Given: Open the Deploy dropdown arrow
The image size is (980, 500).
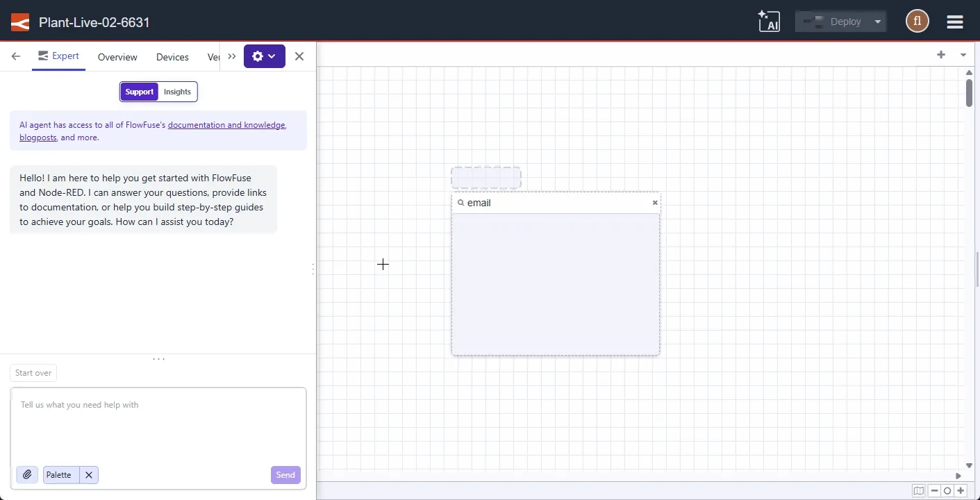Looking at the screenshot, I should (x=876, y=22).
